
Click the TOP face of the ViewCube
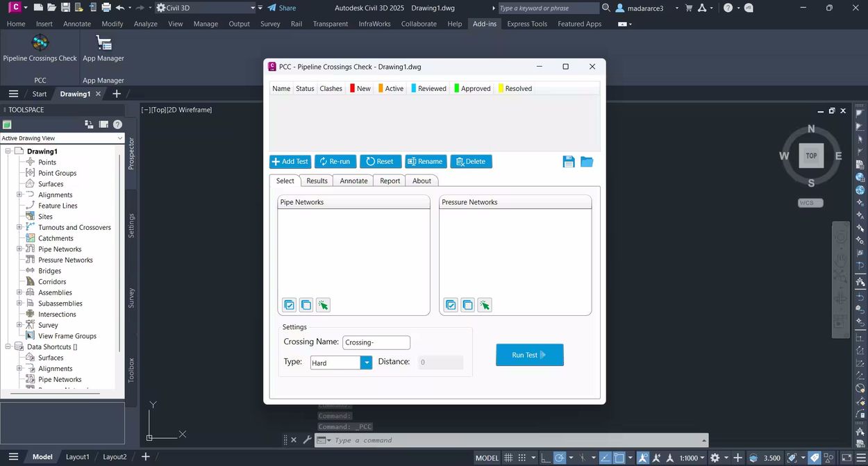(x=811, y=156)
